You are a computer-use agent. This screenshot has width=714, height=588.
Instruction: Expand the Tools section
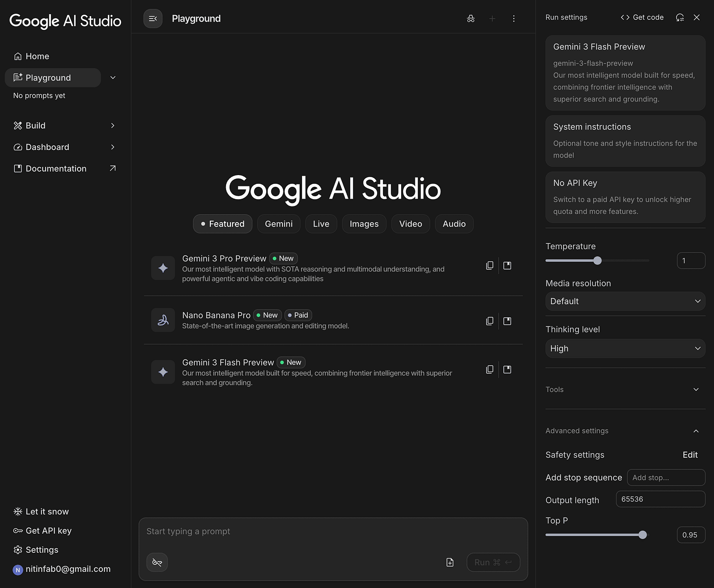(625, 389)
